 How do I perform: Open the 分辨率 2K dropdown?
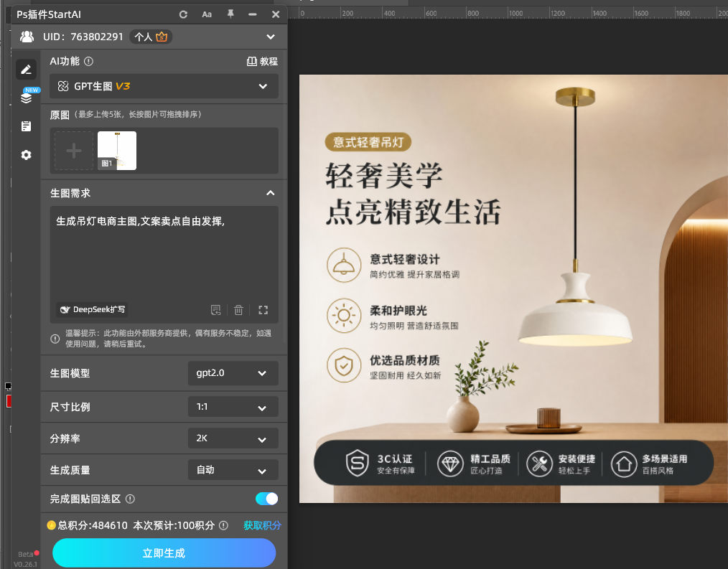233,438
